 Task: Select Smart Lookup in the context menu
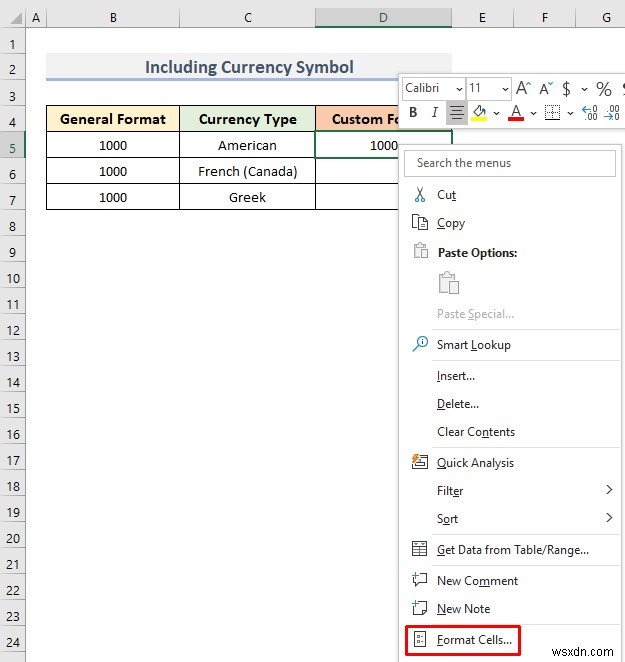510,345
